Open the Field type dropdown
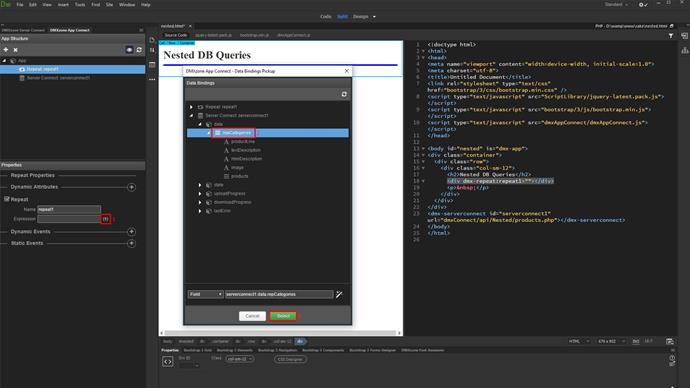 point(206,294)
